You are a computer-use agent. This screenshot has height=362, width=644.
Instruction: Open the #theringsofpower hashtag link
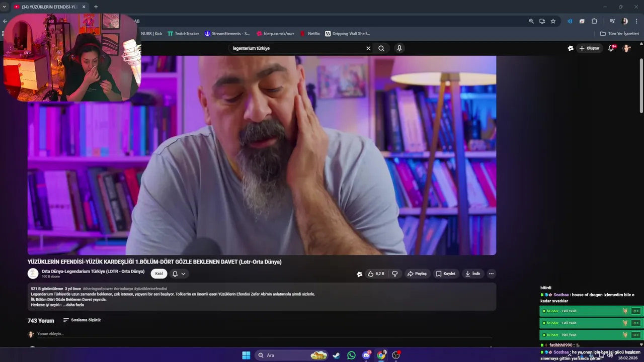[x=98, y=289]
